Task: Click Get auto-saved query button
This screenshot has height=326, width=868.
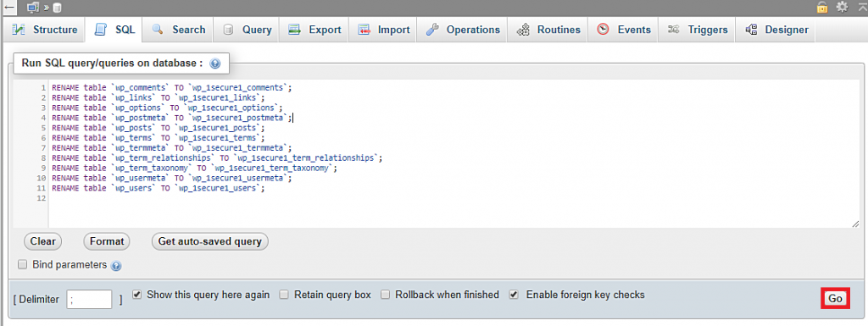Action: tap(210, 241)
